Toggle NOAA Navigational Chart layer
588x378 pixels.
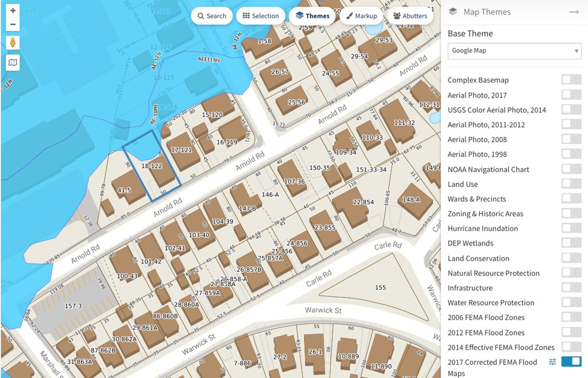[x=571, y=169]
